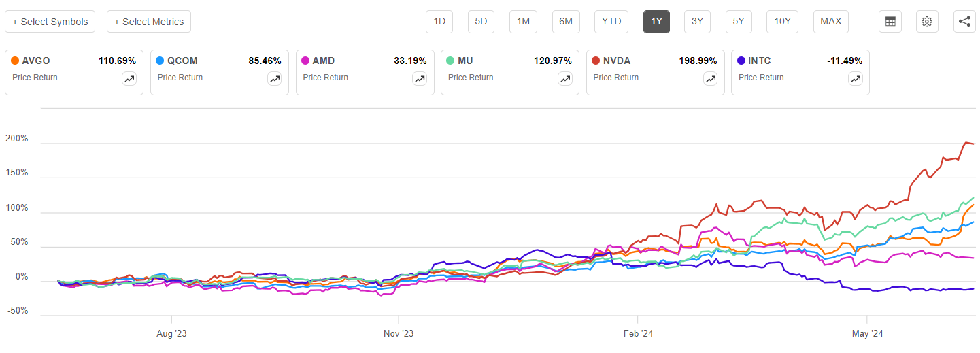Open the Select Symbols picker

point(50,22)
